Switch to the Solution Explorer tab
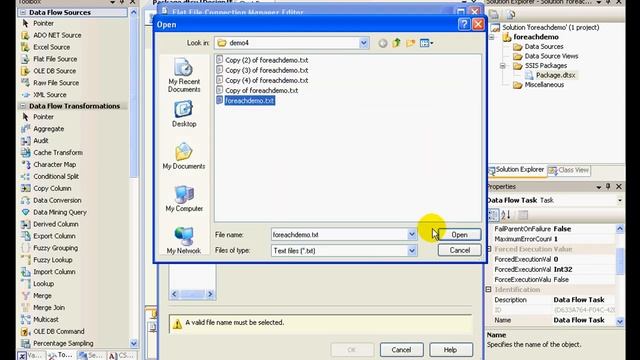The width and height of the screenshot is (640, 360). 516,170
